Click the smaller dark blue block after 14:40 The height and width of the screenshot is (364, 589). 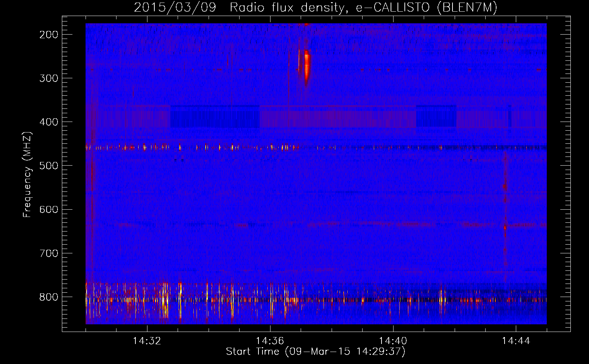click(436, 116)
